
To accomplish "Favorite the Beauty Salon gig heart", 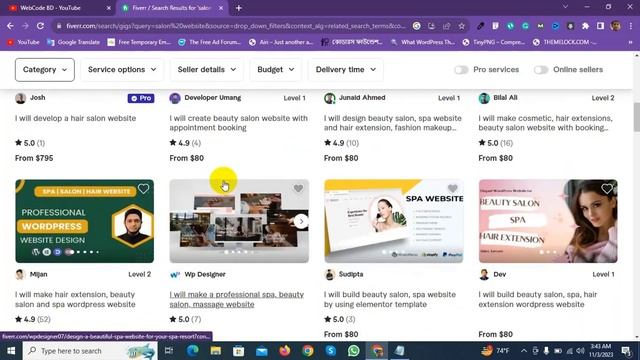I will (x=607, y=189).
